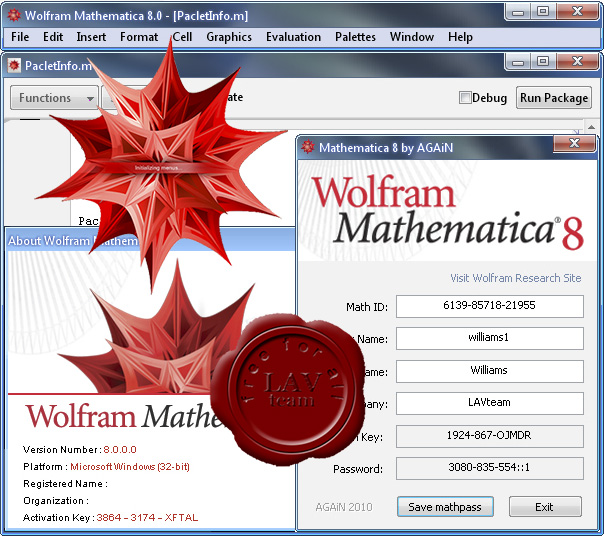The image size is (604, 536).
Task: Click the About Wolfram Mathematica title bar
Action: click(x=150, y=240)
